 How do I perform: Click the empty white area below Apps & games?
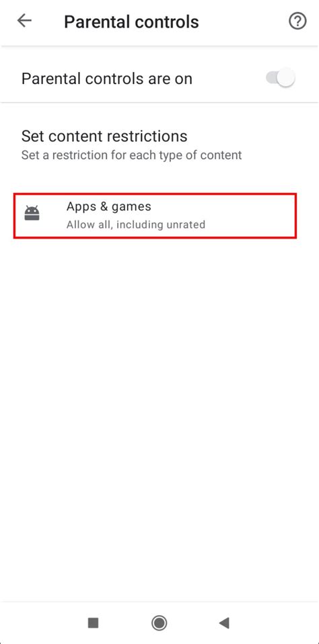(159, 411)
